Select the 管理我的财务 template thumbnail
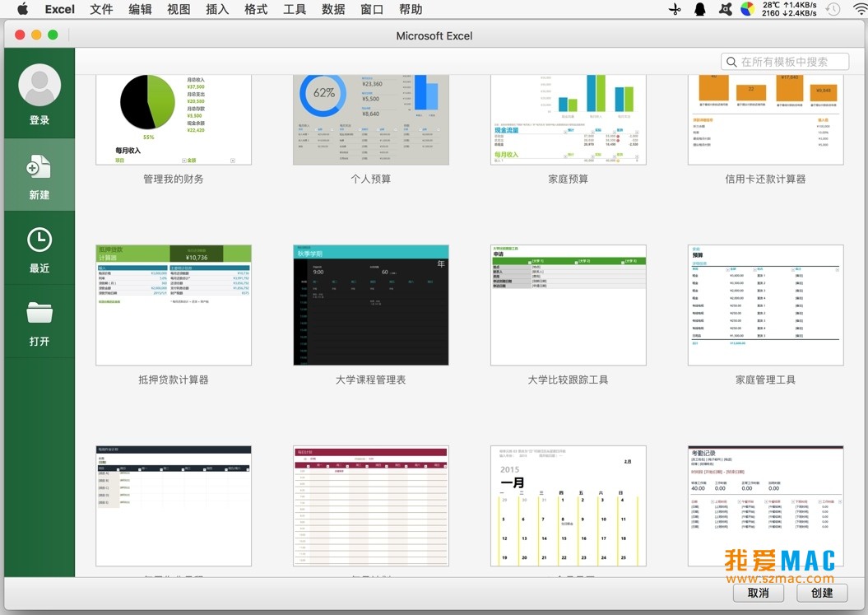The width and height of the screenshot is (868, 615). [x=174, y=119]
